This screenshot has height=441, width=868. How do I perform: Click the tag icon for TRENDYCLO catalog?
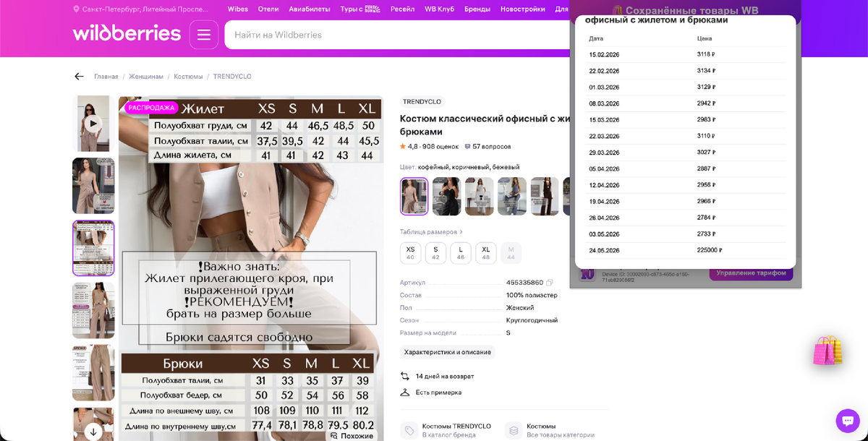(409, 430)
